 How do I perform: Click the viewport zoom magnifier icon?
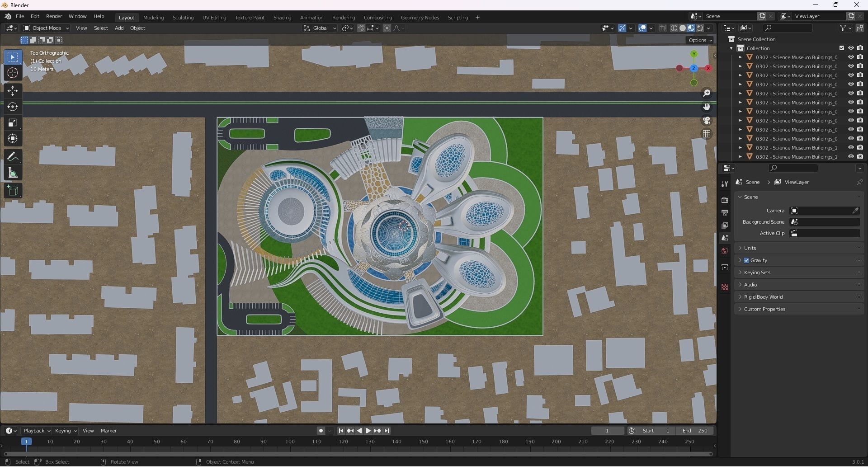[x=707, y=93]
